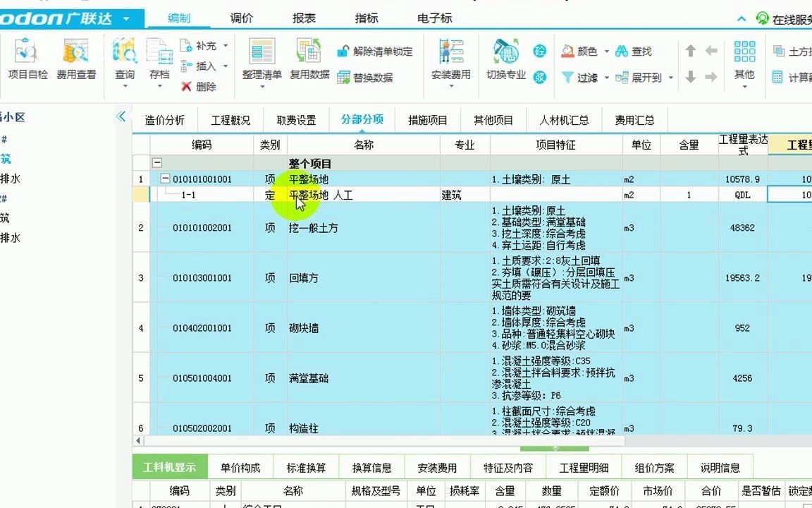Collapse the project sidebar with the double-chevron toggle
This screenshot has height=508, width=812.
(121, 117)
